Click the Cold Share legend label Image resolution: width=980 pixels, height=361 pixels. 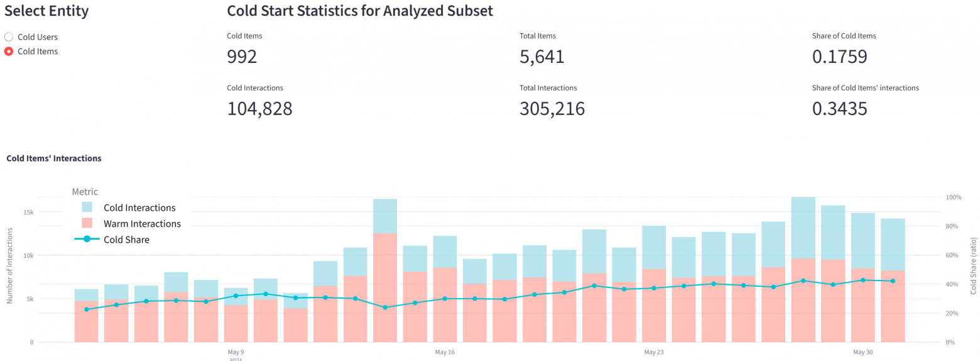(x=126, y=239)
